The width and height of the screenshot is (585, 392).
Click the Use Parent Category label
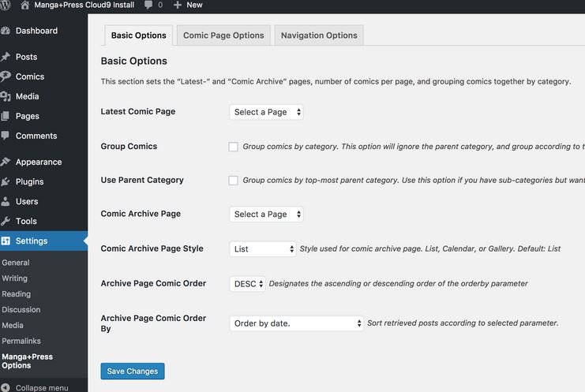[142, 180]
